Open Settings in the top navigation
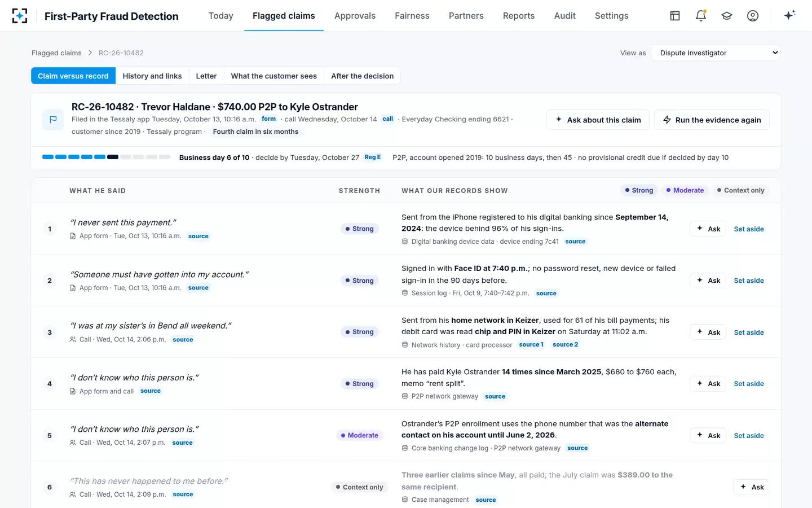 (612, 16)
